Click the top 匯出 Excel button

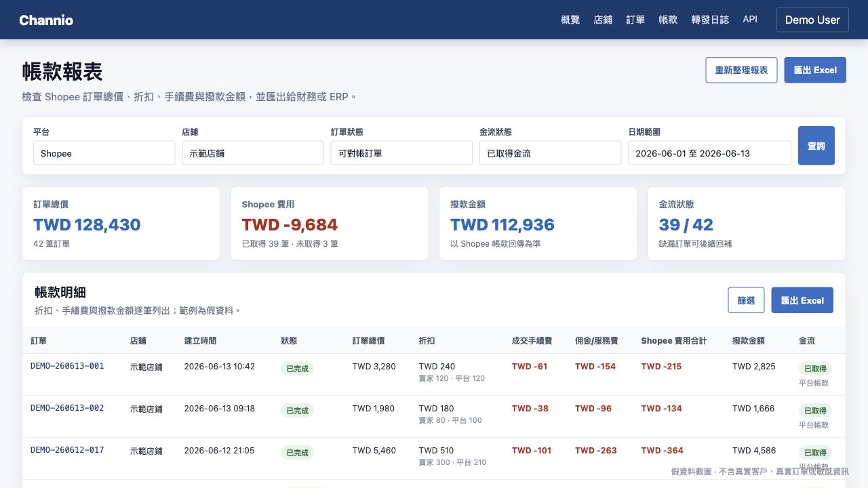pyautogui.click(x=815, y=70)
